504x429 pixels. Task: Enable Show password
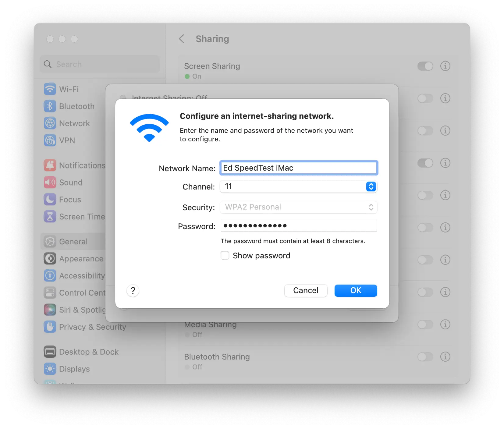pos(225,255)
